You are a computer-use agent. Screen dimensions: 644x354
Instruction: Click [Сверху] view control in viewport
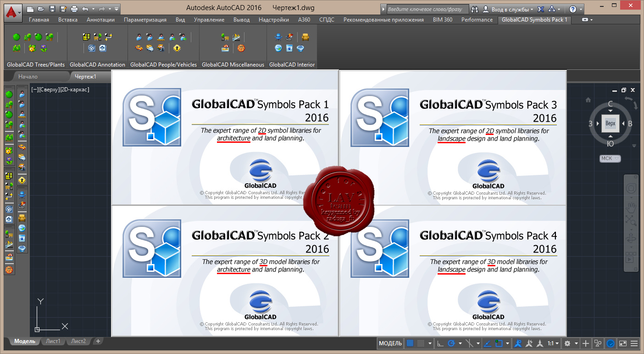point(49,90)
